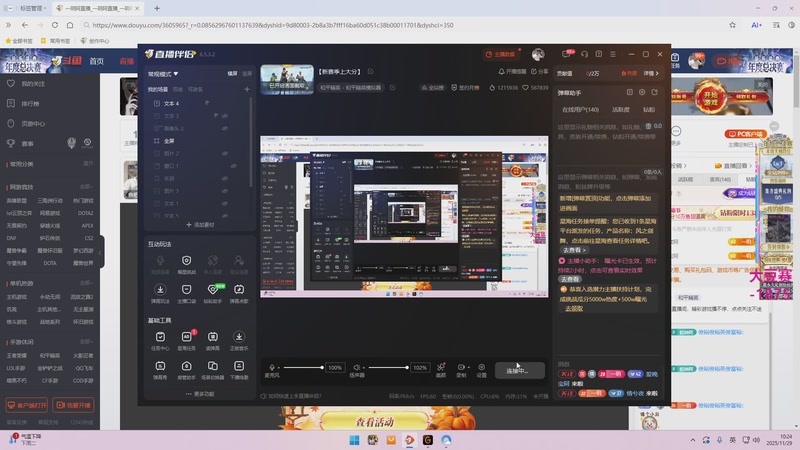
Task: Click edit icon beside stream title 新赛季上大分
Action: coord(370,71)
